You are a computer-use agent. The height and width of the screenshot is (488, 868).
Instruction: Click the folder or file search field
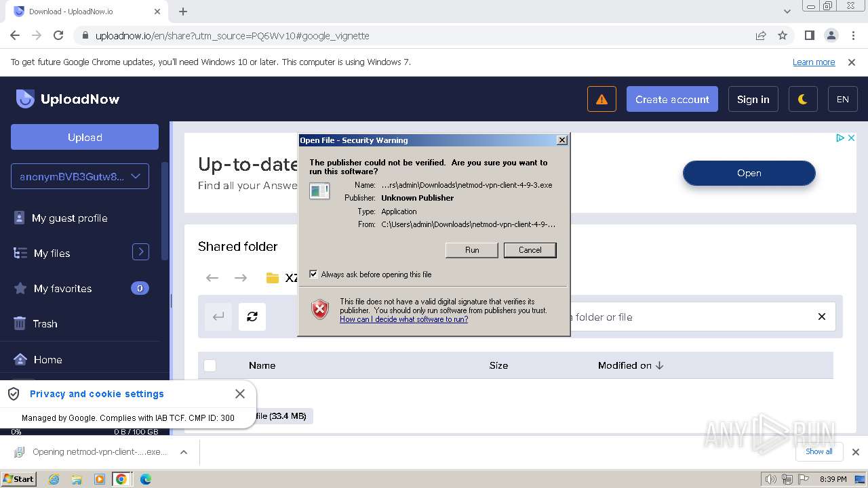688,317
